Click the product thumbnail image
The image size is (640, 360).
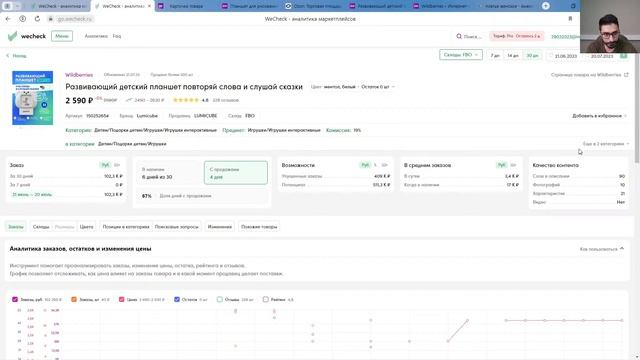click(33, 98)
